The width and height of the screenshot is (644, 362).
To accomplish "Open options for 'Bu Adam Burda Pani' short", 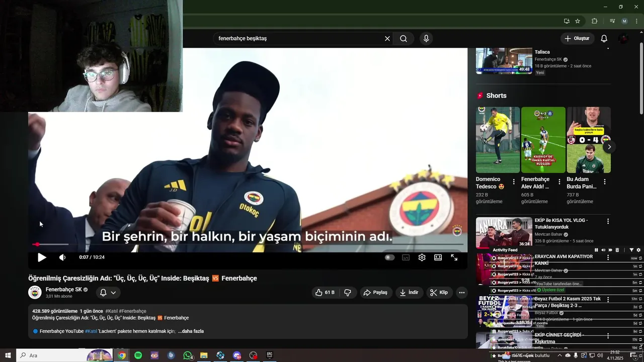I will [605, 182].
